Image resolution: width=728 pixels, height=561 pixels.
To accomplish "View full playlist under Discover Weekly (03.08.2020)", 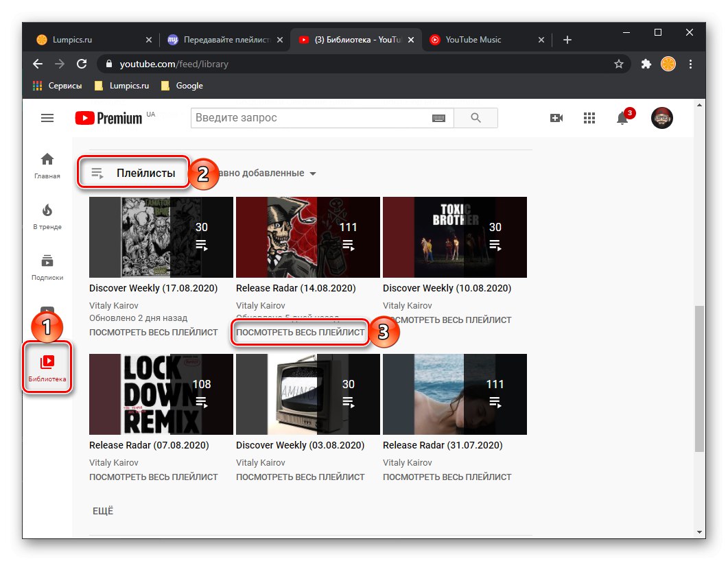I will [x=300, y=477].
